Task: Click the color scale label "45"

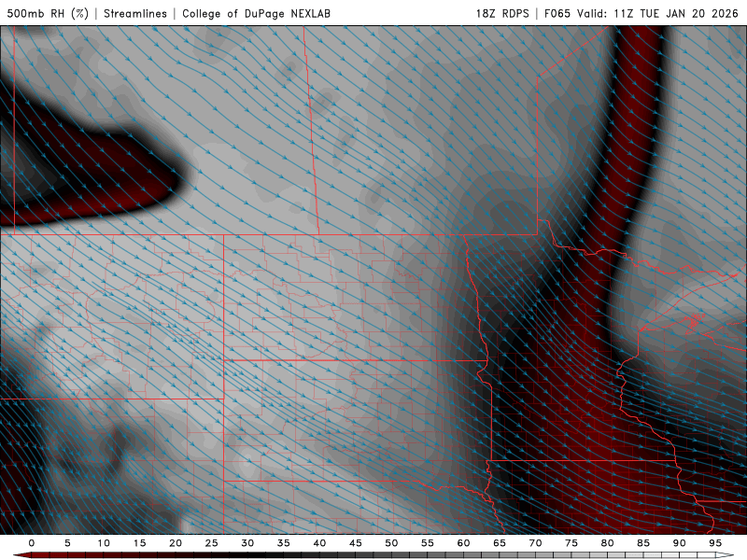Action: [x=356, y=543]
